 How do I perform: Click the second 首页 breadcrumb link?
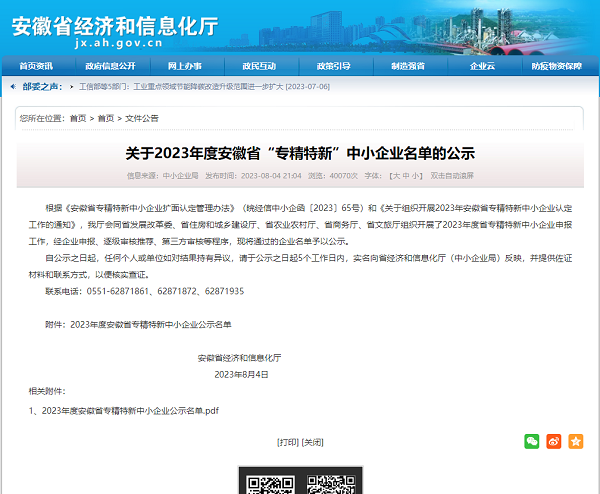pyautogui.click(x=106, y=118)
